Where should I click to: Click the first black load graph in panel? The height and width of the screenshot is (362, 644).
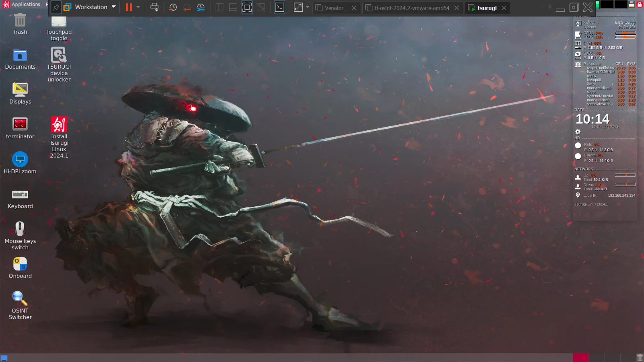[607, 4]
